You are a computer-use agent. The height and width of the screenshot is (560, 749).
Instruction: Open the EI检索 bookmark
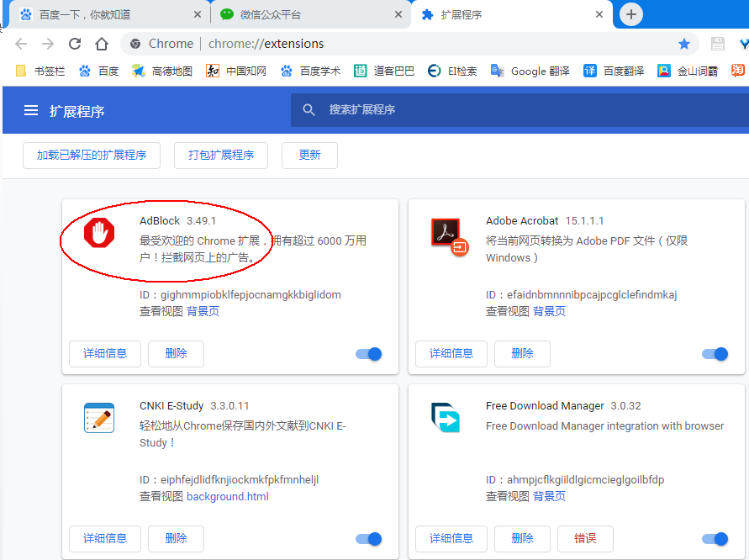click(452, 71)
